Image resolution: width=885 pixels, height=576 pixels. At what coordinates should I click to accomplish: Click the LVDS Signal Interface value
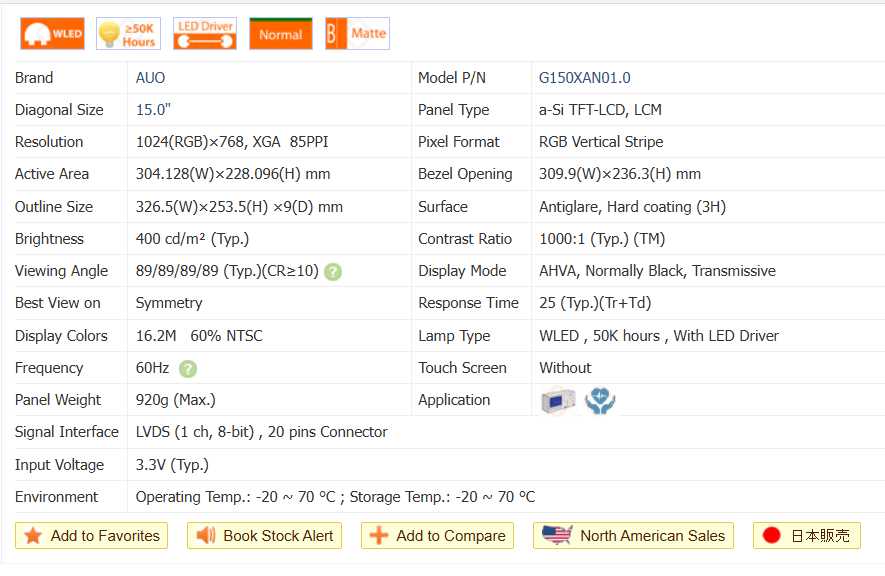point(261,432)
